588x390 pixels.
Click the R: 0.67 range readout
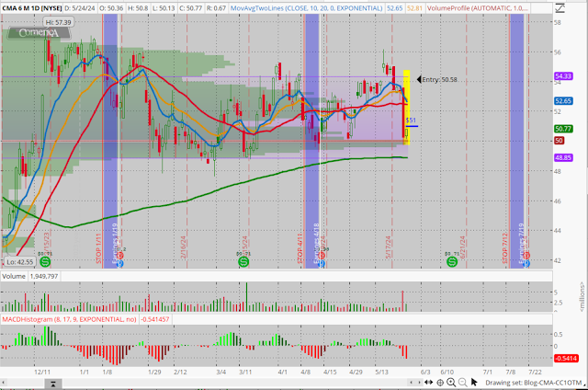point(216,8)
